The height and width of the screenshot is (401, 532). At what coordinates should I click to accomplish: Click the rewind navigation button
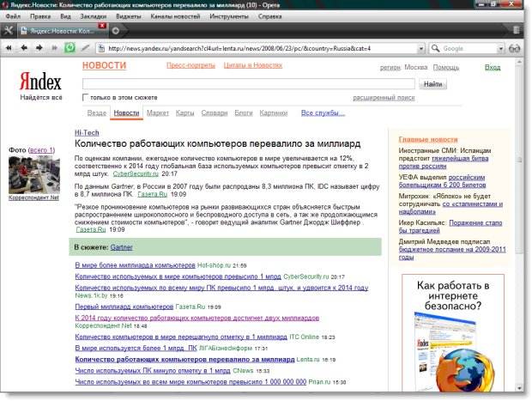click(9, 48)
